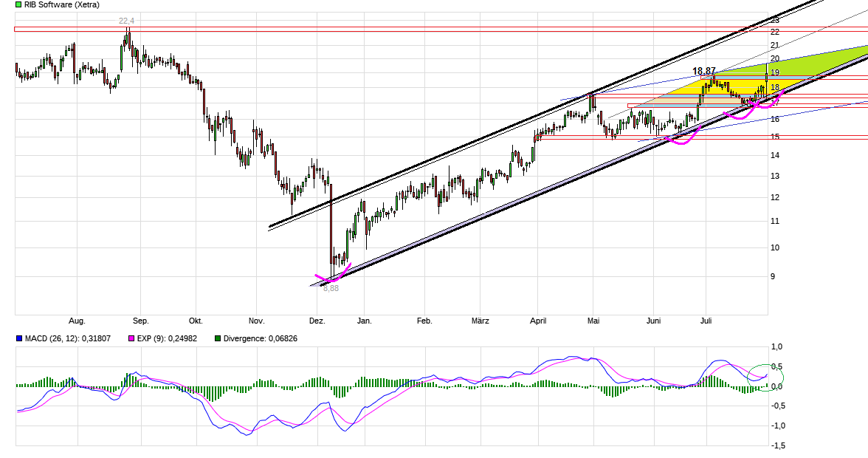This screenshot has width=868, height=458.
Task: Click the 21 price axis label
Action: pos(775,45)
